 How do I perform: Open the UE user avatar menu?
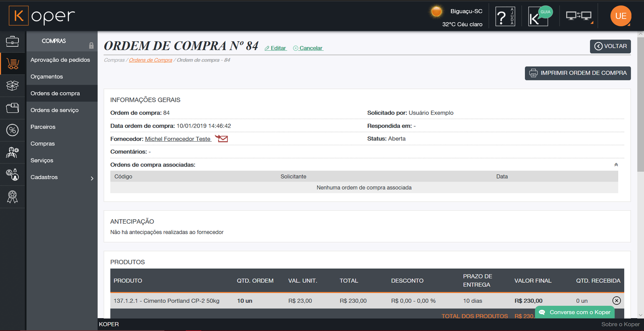point(621,16)
